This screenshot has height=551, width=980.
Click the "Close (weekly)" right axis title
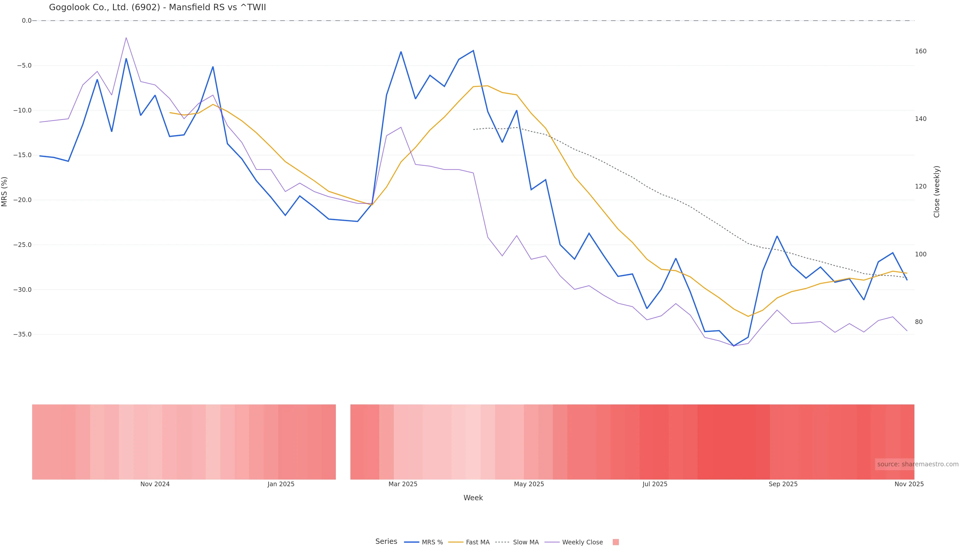936,192
